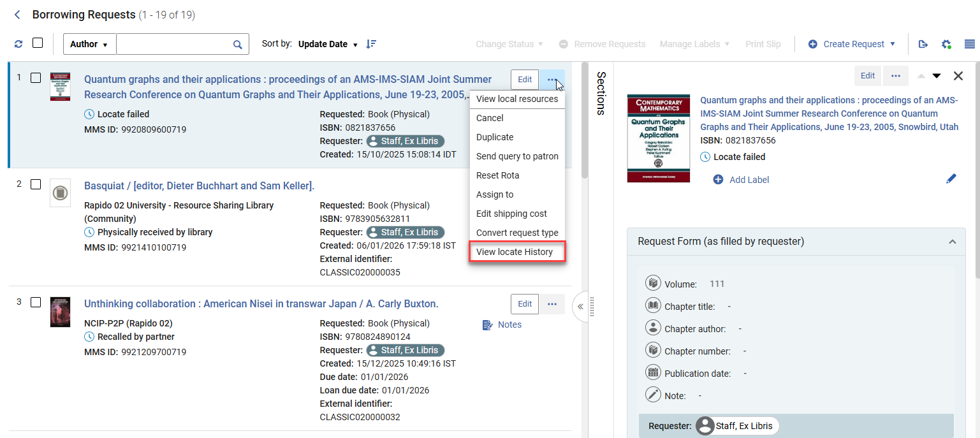Open the Basquiat title link
Viewport: 980px width, 438px height.
click(199, 186)
